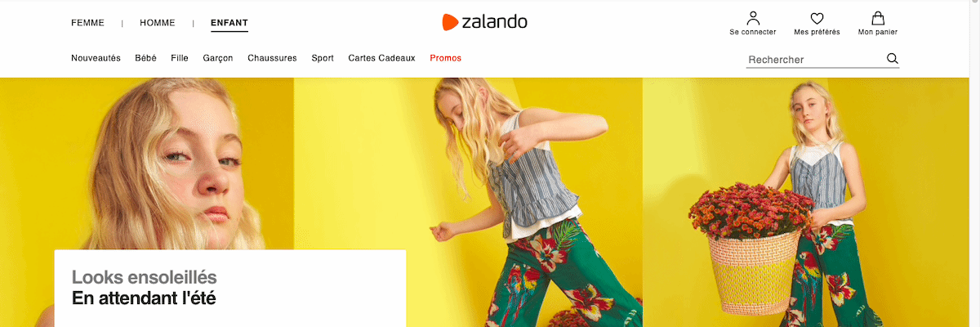Open the Chaussures category menu
This screenshot has width=980, height=327.
pos(272,58)
